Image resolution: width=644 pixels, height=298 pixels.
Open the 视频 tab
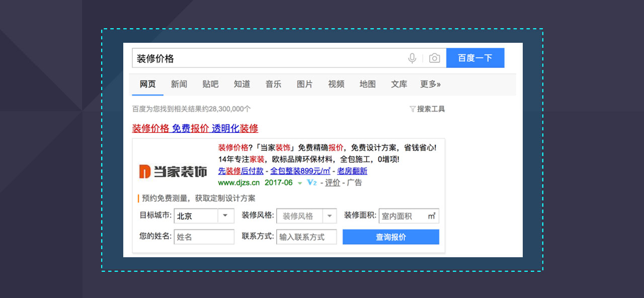click(x=336, y=84)
